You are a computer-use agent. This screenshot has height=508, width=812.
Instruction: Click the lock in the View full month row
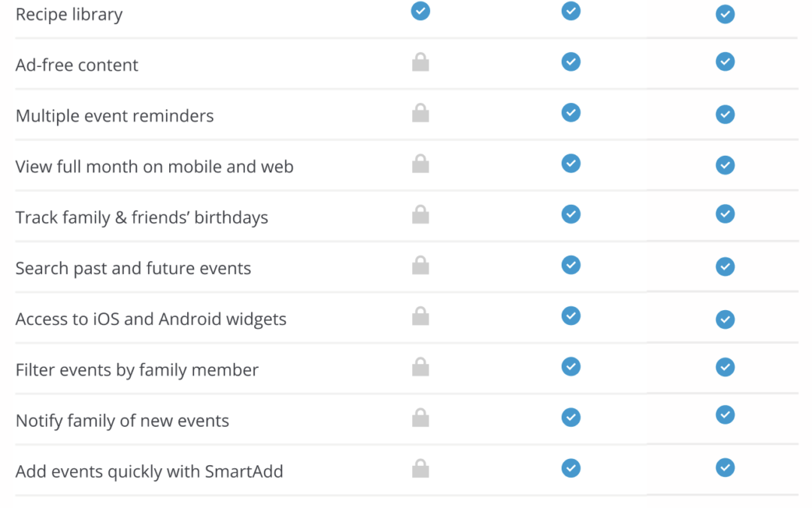tap(420, 164)
